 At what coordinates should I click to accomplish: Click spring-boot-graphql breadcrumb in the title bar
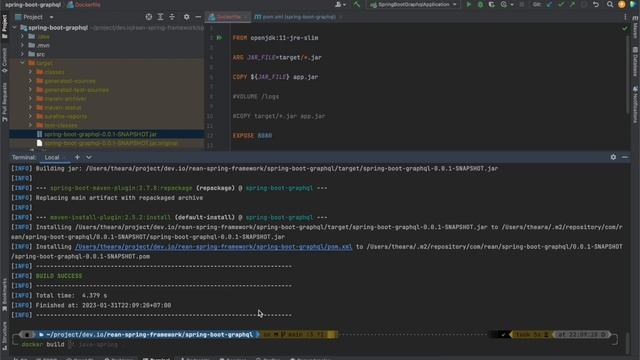click(x=33, y=4)
